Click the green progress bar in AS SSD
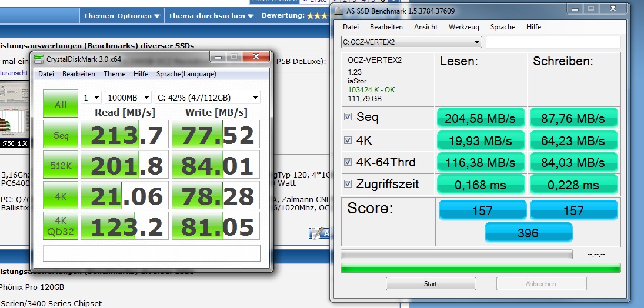Screen dimensions: 644x308 coord(481,268)
